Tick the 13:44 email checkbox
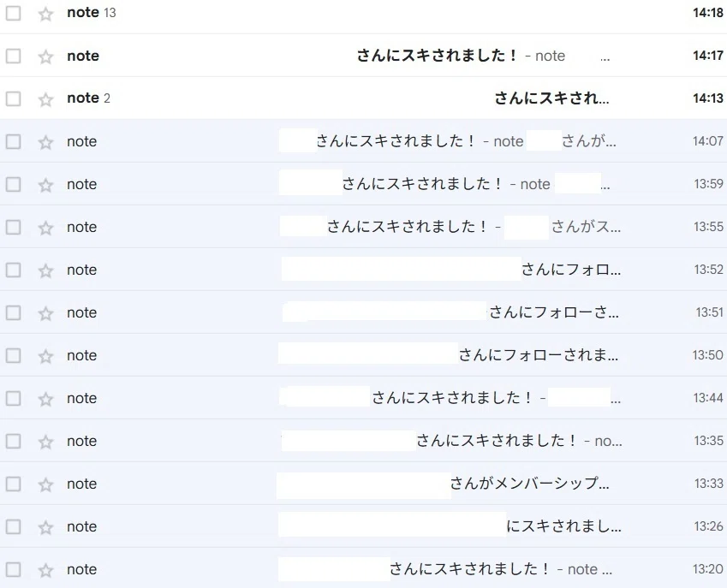The width and height of the screenshot is (727, 588). coord(13,398)
